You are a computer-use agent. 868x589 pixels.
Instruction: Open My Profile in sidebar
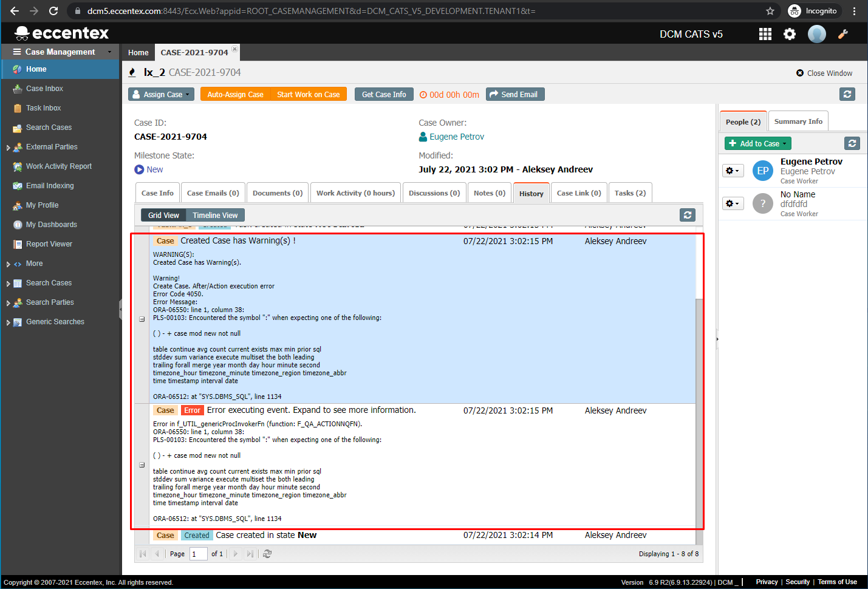coord(42,205)
